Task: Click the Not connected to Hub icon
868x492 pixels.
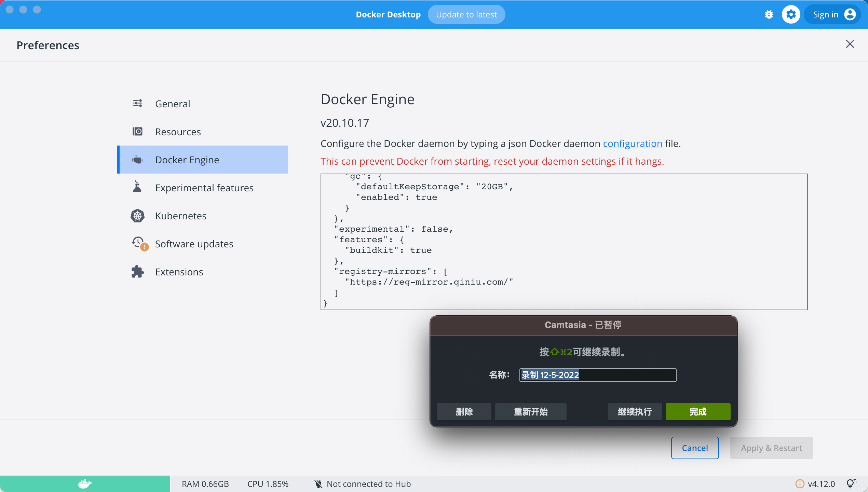Action: coord(318,484)
